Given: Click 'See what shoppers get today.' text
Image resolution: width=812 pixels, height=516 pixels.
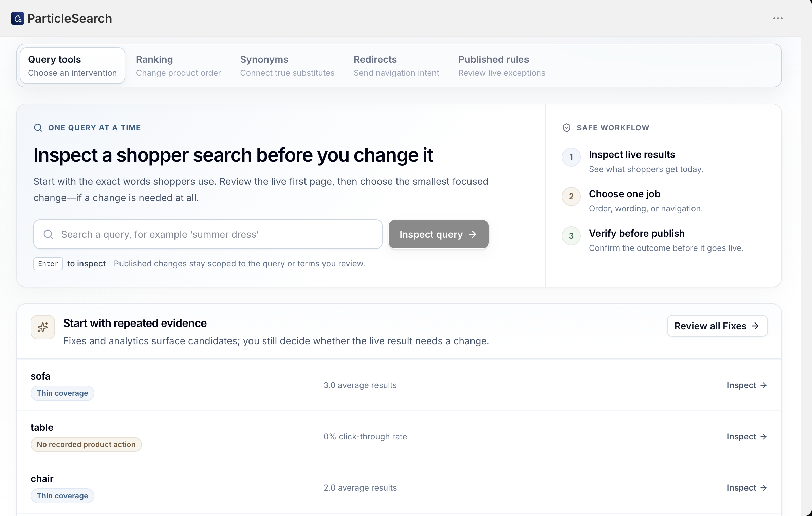Looking at the screenshot, I should [x=646, y=169].
